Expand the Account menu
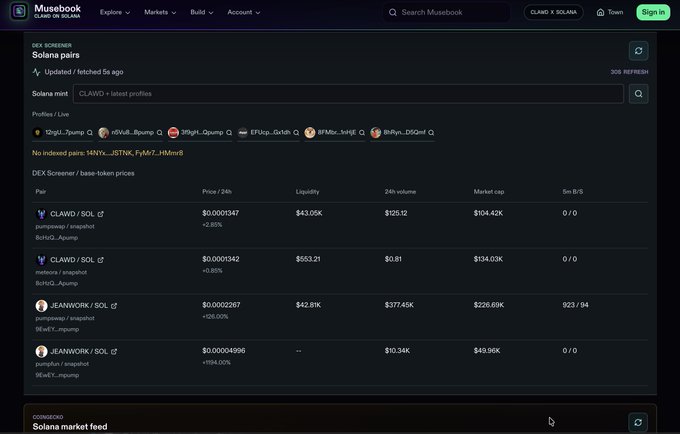Screen dimensions: 680x434 pos(244,12)
